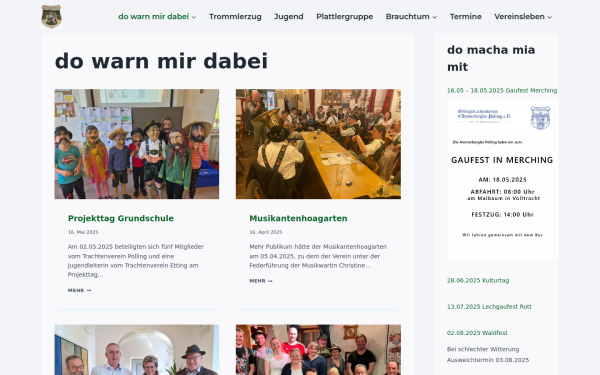Click the Projekttag excerpt starting 'Am 02.05.2025'
The image size is (600, 375).
pos(136,261)
